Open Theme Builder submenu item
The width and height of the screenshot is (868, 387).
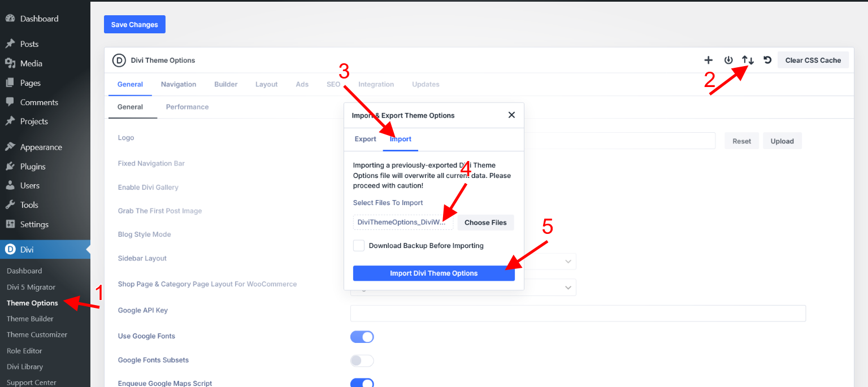[30, 319]
